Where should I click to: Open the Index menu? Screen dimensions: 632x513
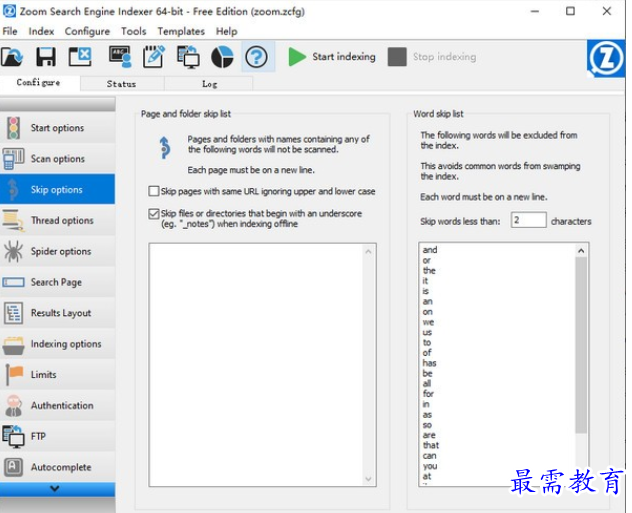41,31
